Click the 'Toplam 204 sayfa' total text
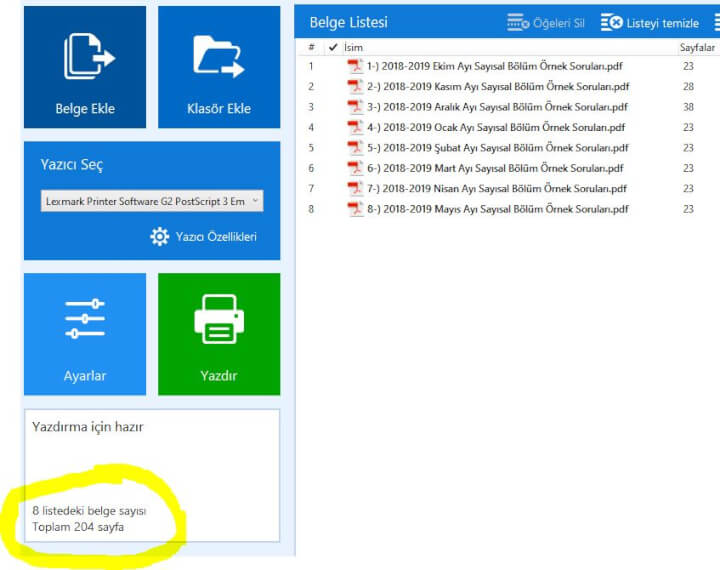720x570 pixels. [x=78, y=527]
